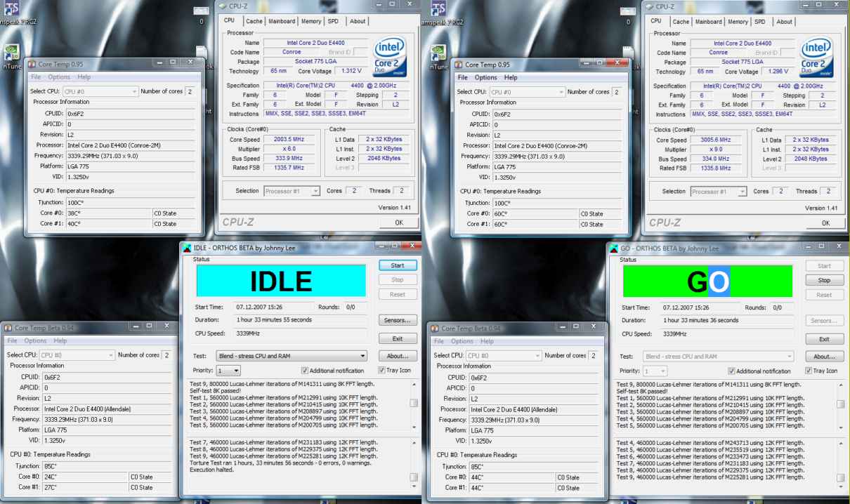Open the SPD tab in the 3005.6 MHz CPU-Z window
This screenshot has width=850, height=504.
760,22
